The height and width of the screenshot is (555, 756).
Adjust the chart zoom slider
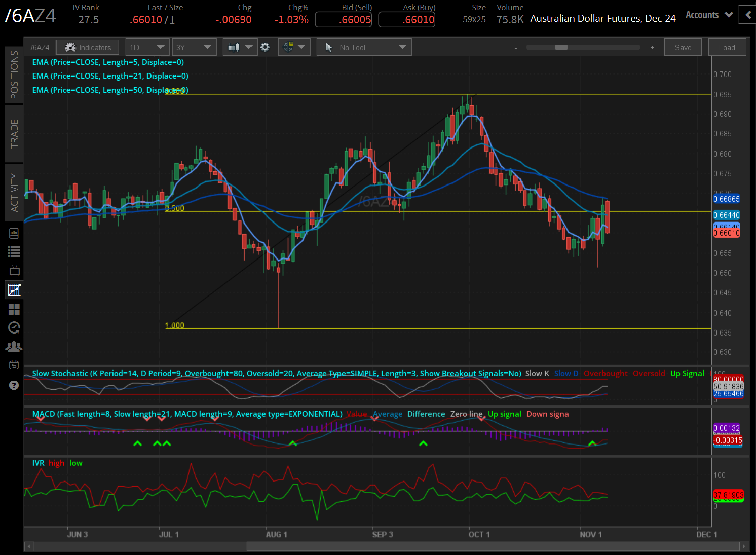coord(562,47)
